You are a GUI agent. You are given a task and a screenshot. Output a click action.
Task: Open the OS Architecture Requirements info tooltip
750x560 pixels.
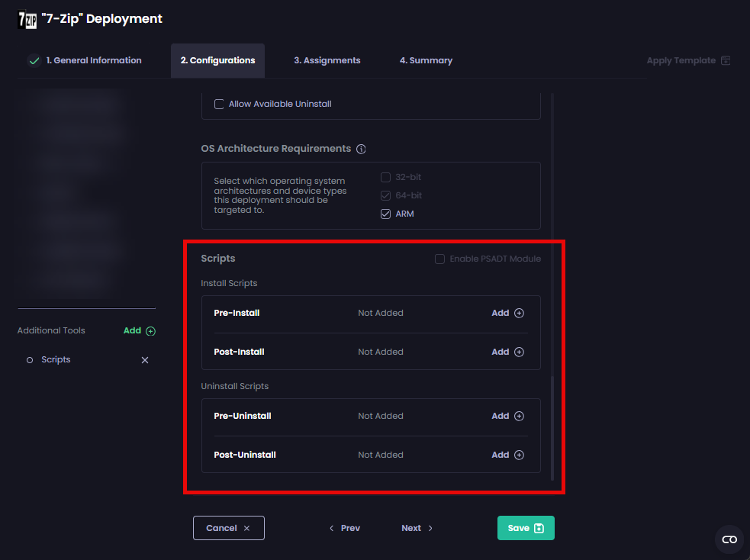[x=361, y=149]
